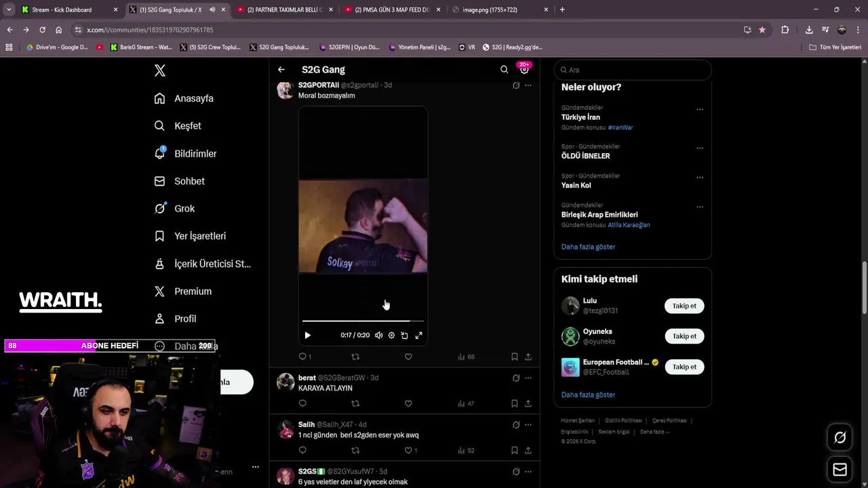Viewport: 868px width, 488px height.
Task: Open Sohbet in the sidebar
Action: click(179, 181)
